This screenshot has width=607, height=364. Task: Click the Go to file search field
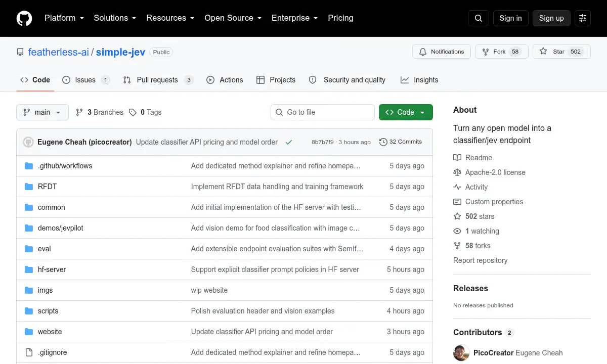pos(323,112)
